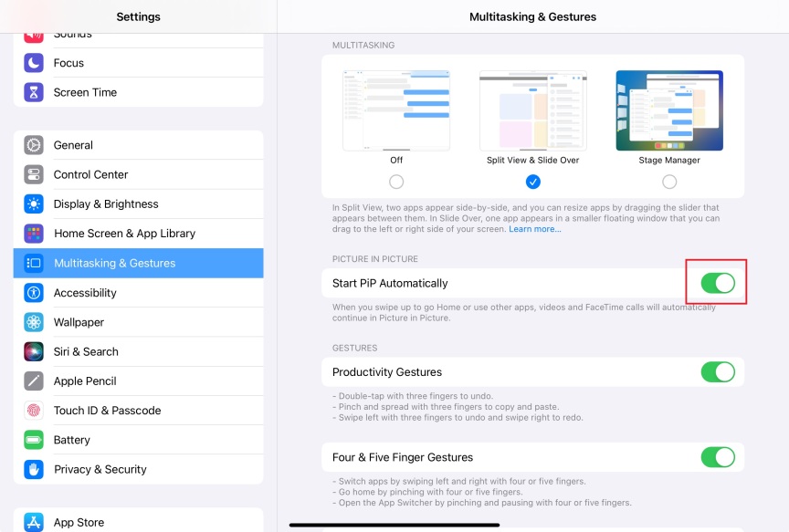This screenshot has height=532, width=789.
Task: Tap the Focus moon icon
Action: (34, 63)
